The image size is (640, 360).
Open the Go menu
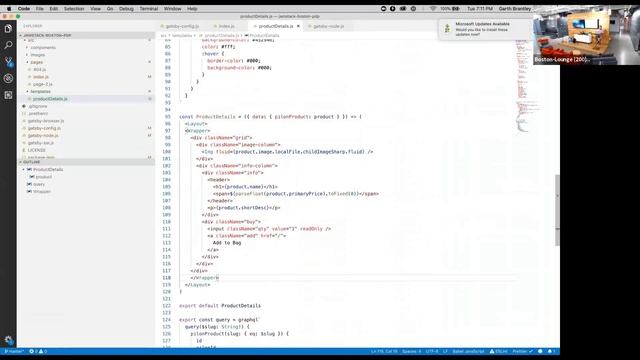110,9
